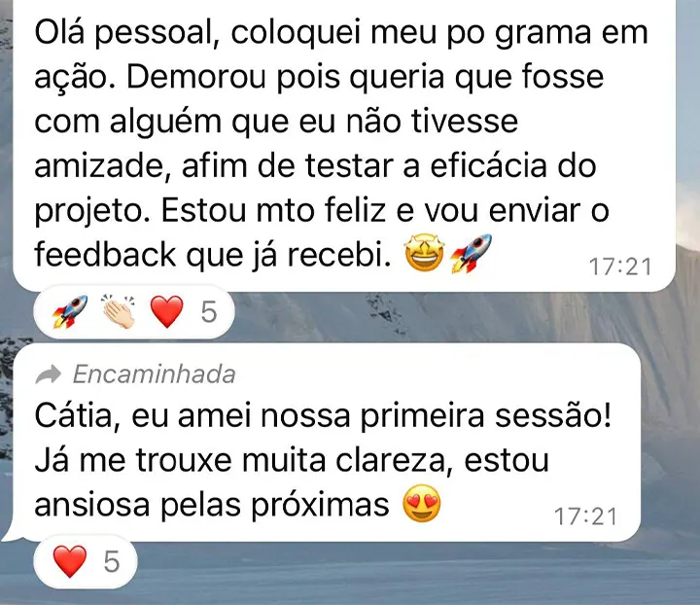Tap the red heart reaction beside the clapping hands
This screenshot has width=700, height=605.
tap(167, 312)
